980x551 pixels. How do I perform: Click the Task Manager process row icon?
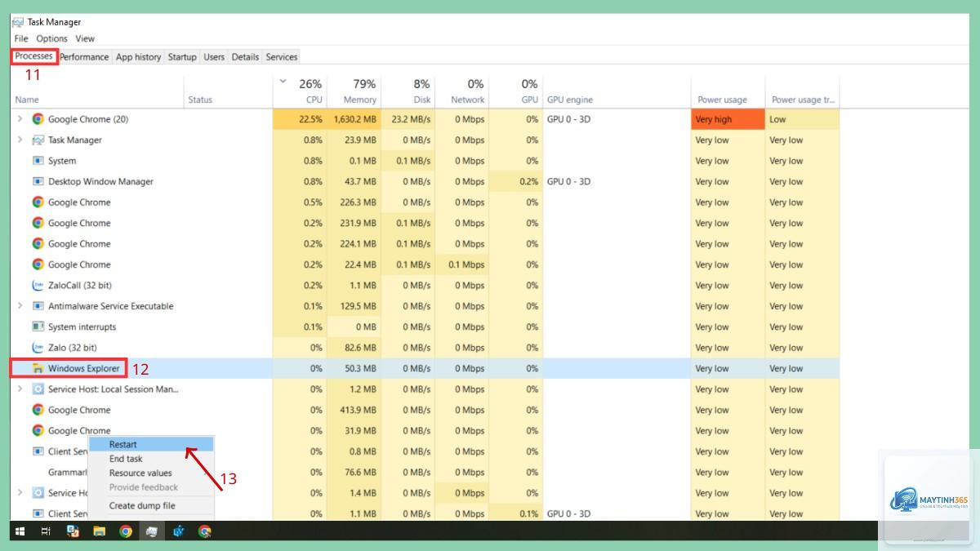[38, 140]
